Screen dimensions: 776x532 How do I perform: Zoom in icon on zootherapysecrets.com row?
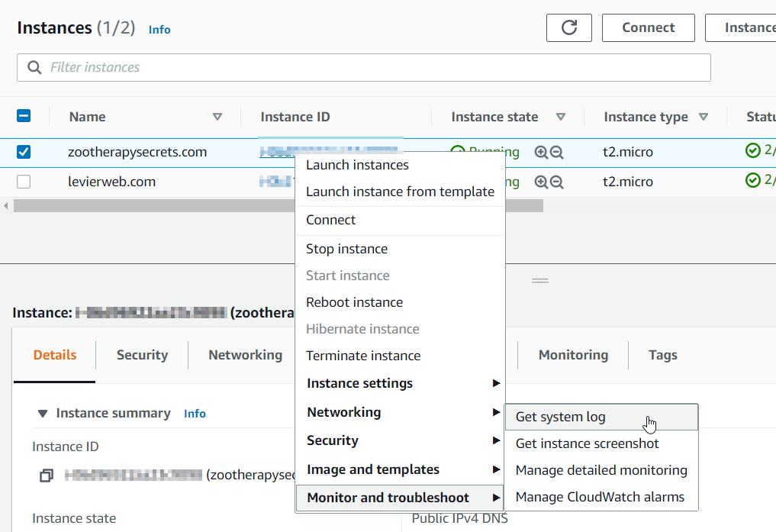541,153
